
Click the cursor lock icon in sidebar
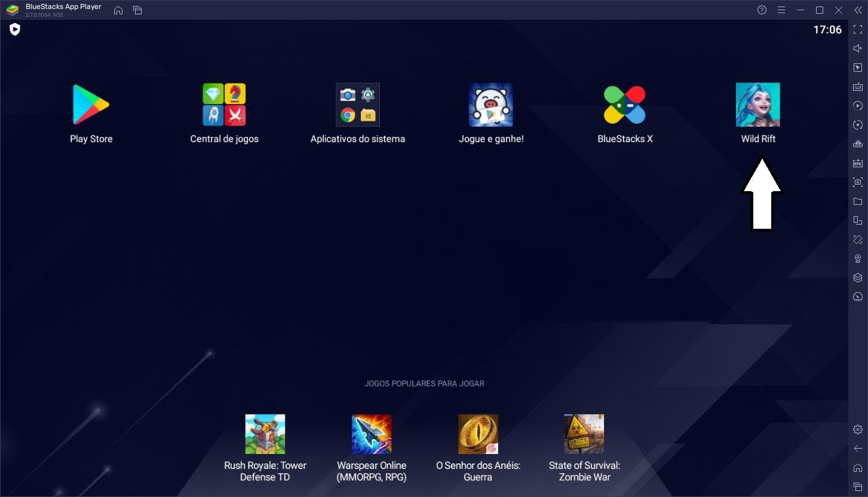(858, 68)
